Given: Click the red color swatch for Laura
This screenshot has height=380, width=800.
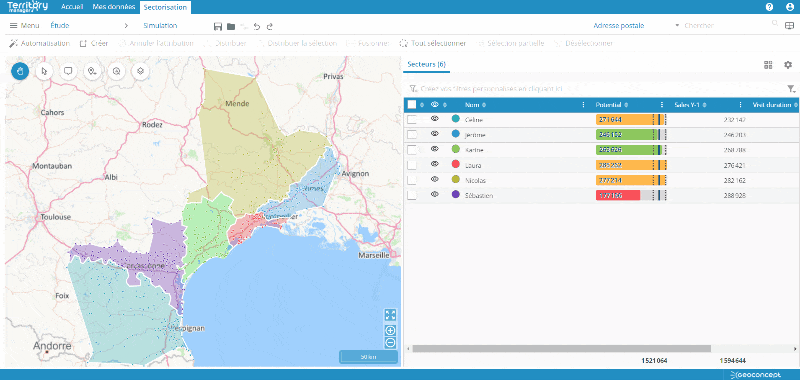Looking at the screenshot, I should click(456, 164).
